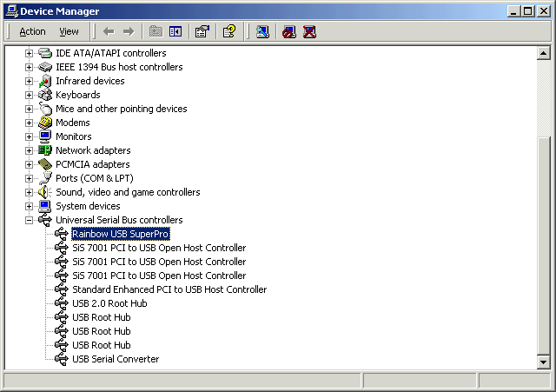Expand the Infrared devices node

[x=29, y=81]
